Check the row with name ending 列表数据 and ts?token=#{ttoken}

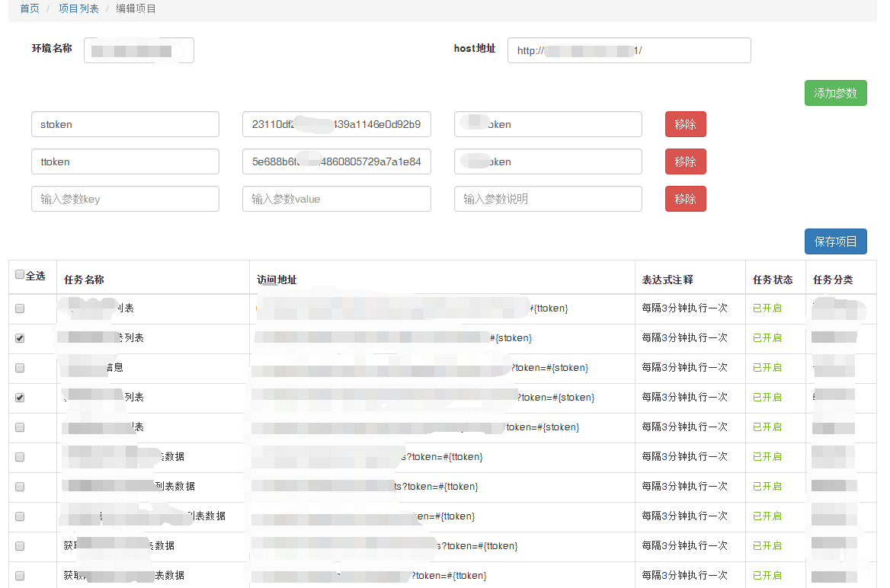coord(20,487)
